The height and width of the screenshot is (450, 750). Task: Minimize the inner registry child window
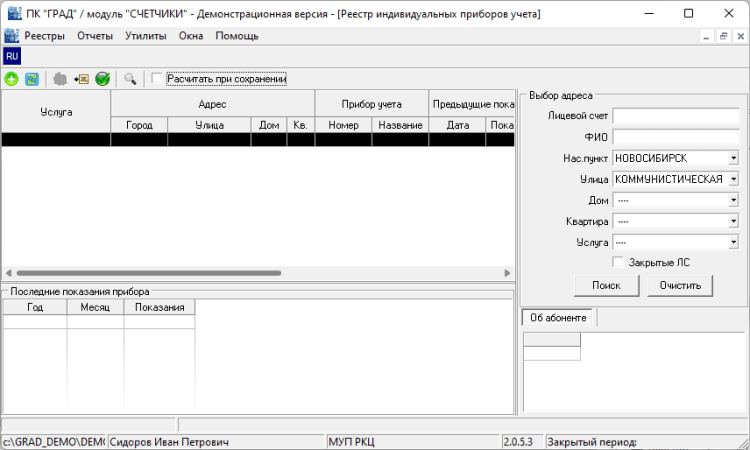(706, 36)
